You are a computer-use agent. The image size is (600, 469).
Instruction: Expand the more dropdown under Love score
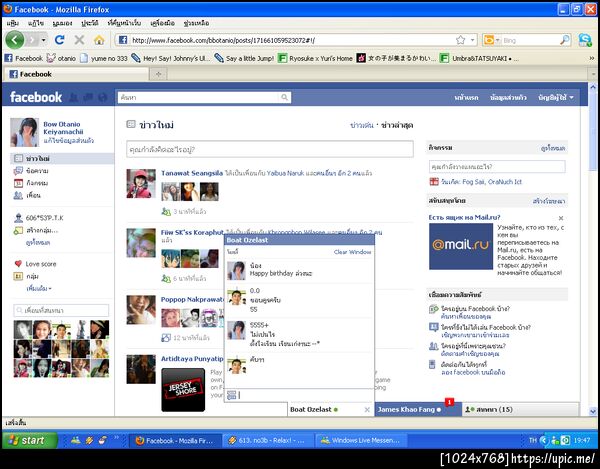pyautogui.click(x=39, y=288)
